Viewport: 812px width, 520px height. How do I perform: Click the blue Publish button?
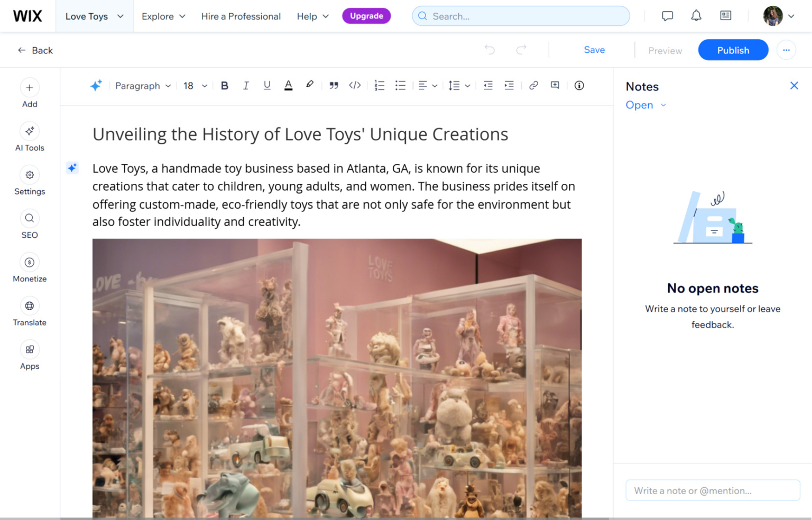click(x=733, y=50)
